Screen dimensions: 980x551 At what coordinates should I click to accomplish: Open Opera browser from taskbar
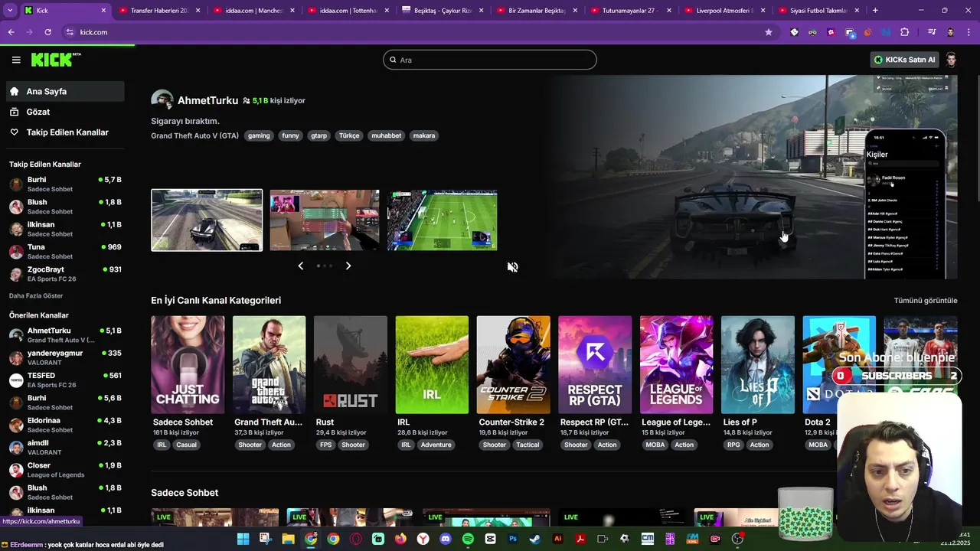355,539
